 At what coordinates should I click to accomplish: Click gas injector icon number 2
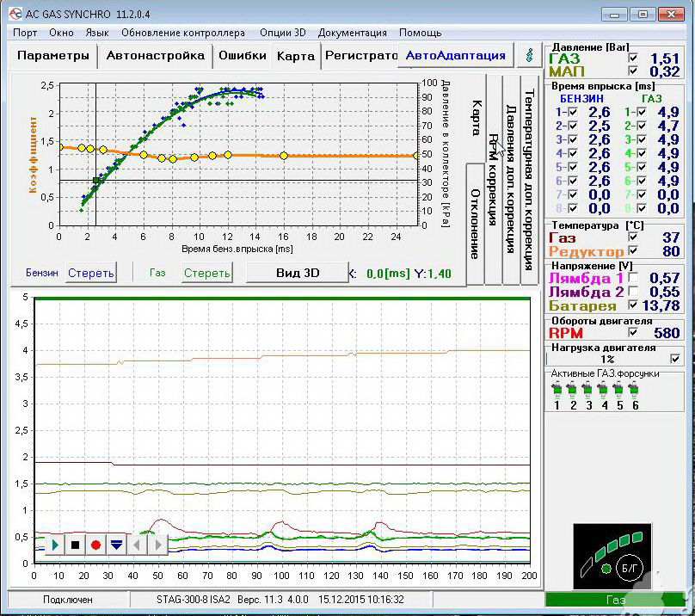[572, 390]
